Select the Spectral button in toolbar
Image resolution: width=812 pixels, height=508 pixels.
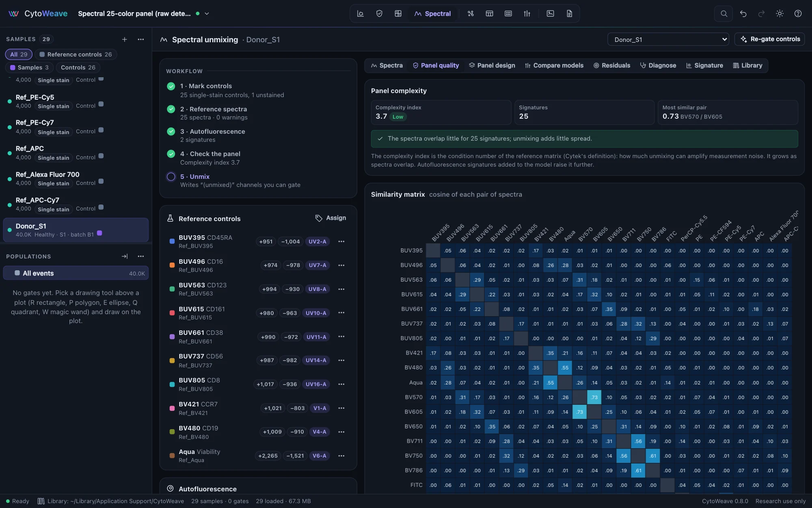point(433,13)
